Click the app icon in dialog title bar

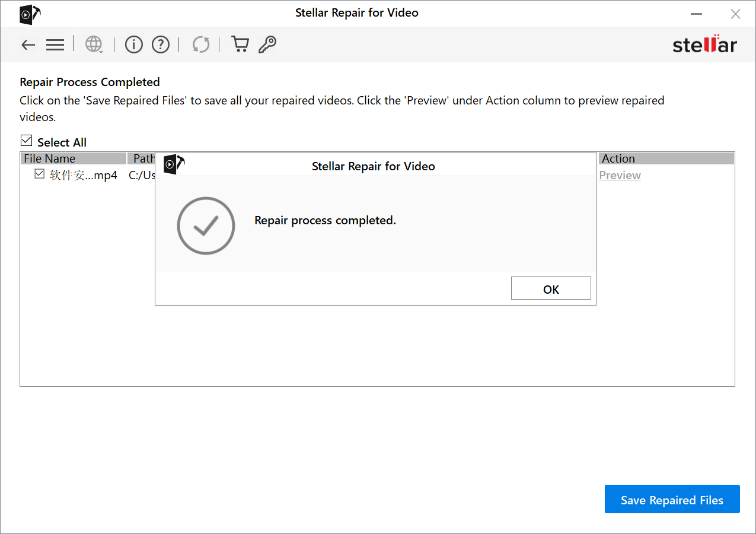[x=174, y=165]
